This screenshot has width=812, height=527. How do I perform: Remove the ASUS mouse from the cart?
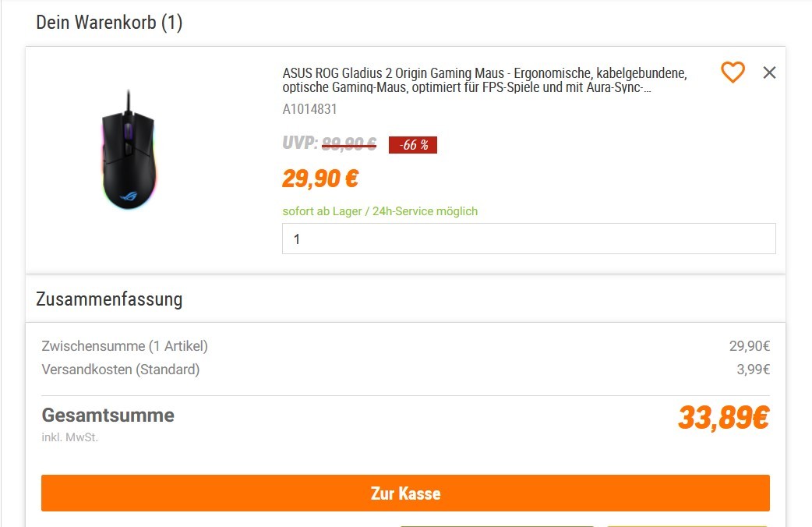coord(770,73)
